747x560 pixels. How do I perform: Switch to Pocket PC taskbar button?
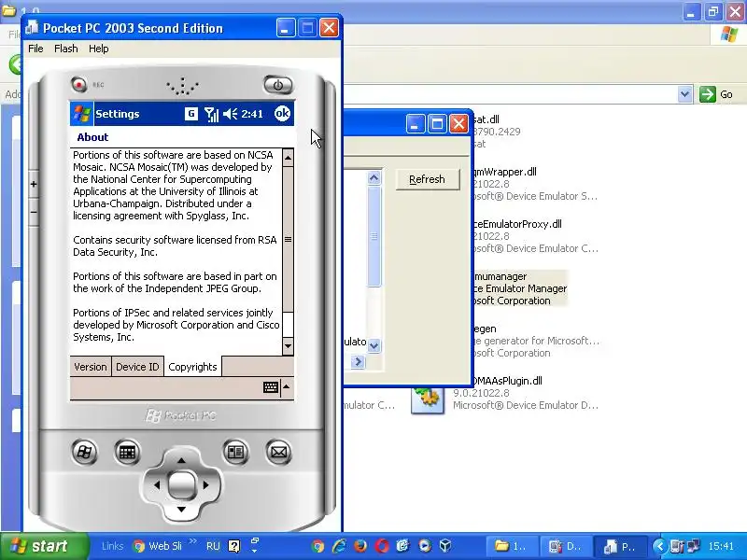coord(620,546)
